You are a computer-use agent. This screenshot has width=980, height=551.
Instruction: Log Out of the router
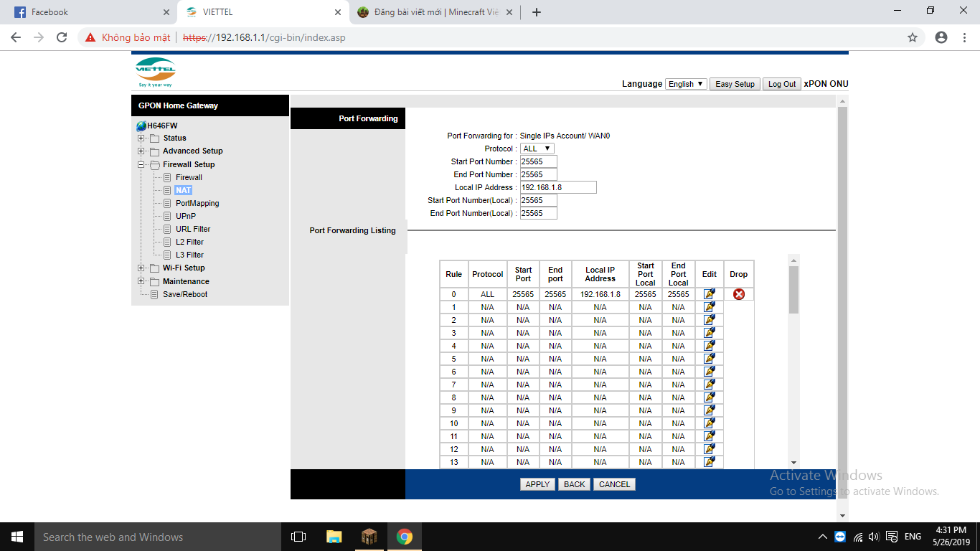click(782, 84)
